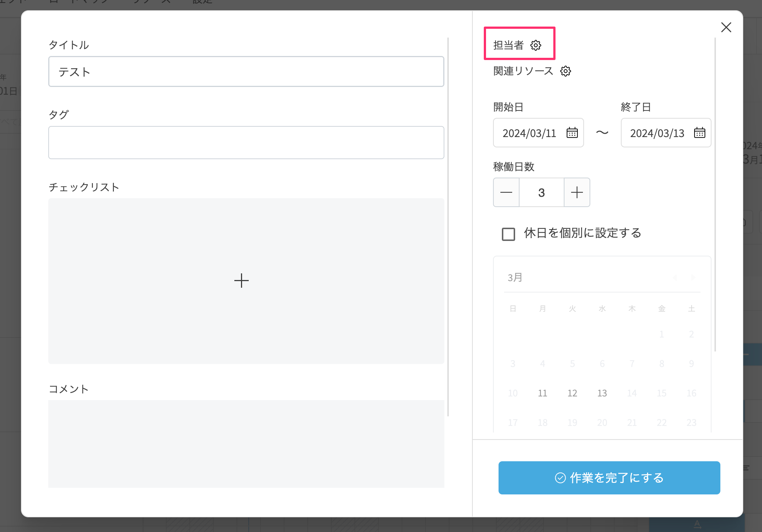The image size is (762, 532).
Task: Increase working days with plus button
Action: [x=577, y=192]
